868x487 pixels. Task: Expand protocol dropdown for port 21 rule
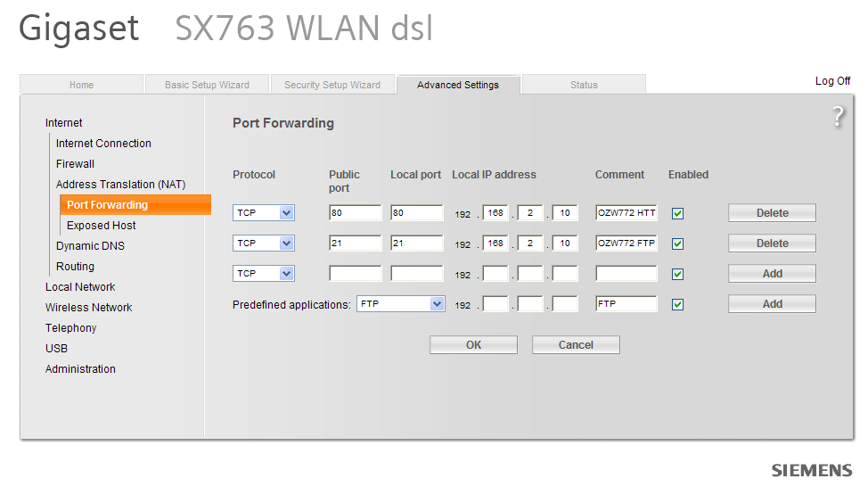(264, 243)
